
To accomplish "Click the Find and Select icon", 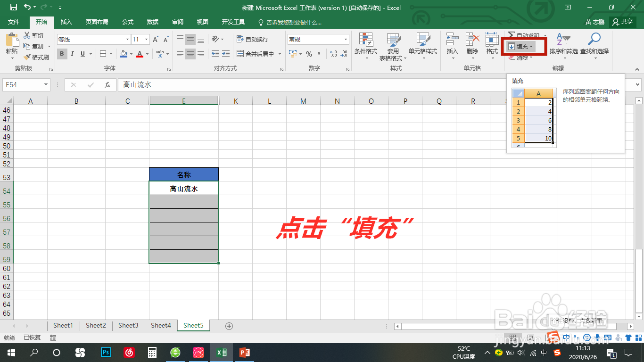I will pyautogui.click(x=594, y=46).
